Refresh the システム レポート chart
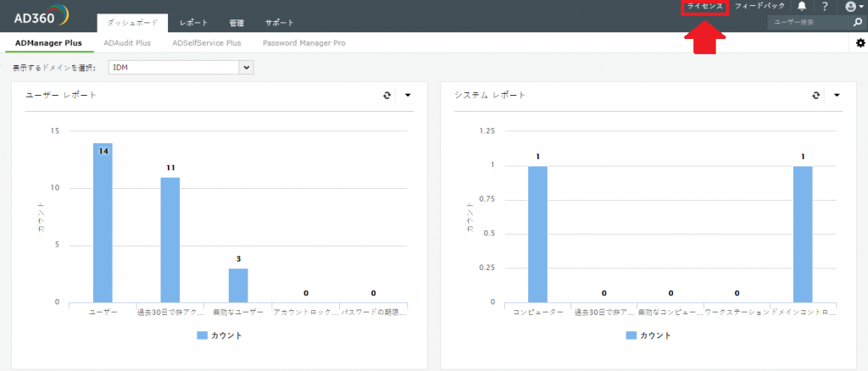 coord(816,96)
